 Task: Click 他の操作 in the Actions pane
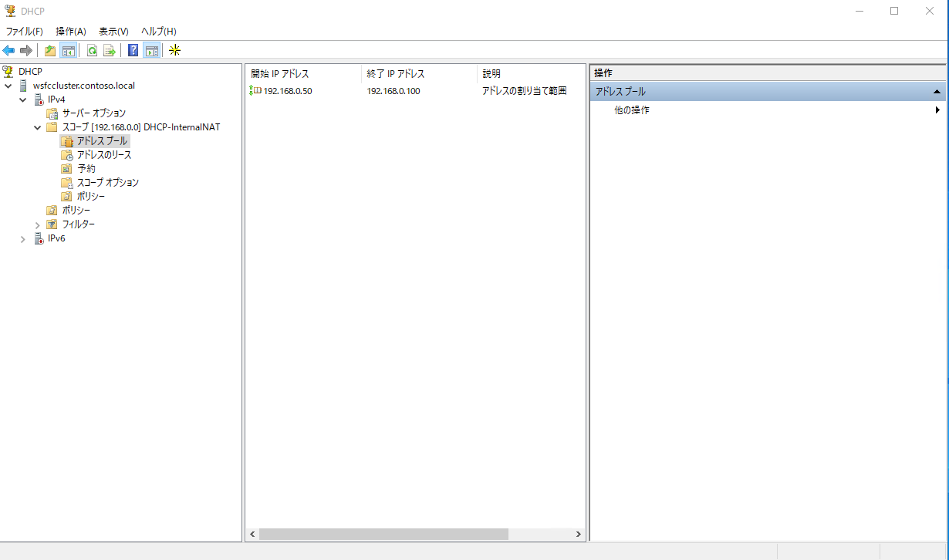pyautogui.click(x=632, y=110)
